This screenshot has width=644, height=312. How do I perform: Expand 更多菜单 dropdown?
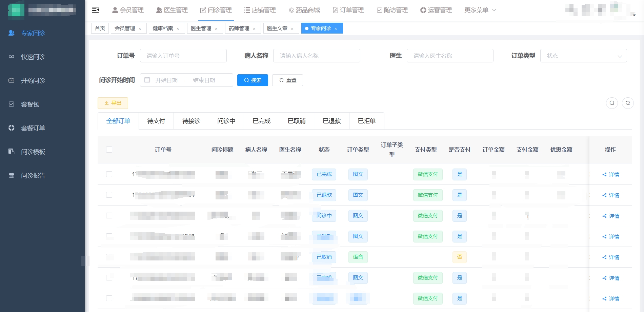[x=480, y=10]
